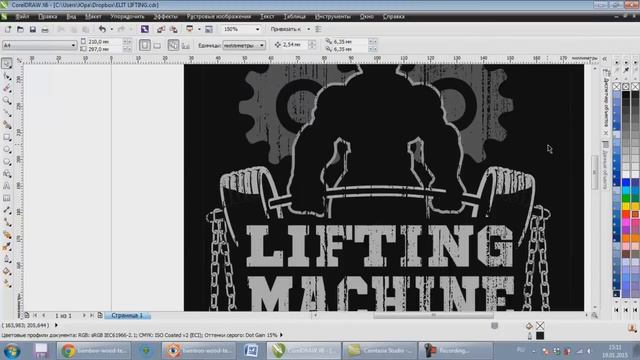Go to the next page arrow
Viewport: 640px width, 360px height.
pyautogui.click(x=84, y=316)
